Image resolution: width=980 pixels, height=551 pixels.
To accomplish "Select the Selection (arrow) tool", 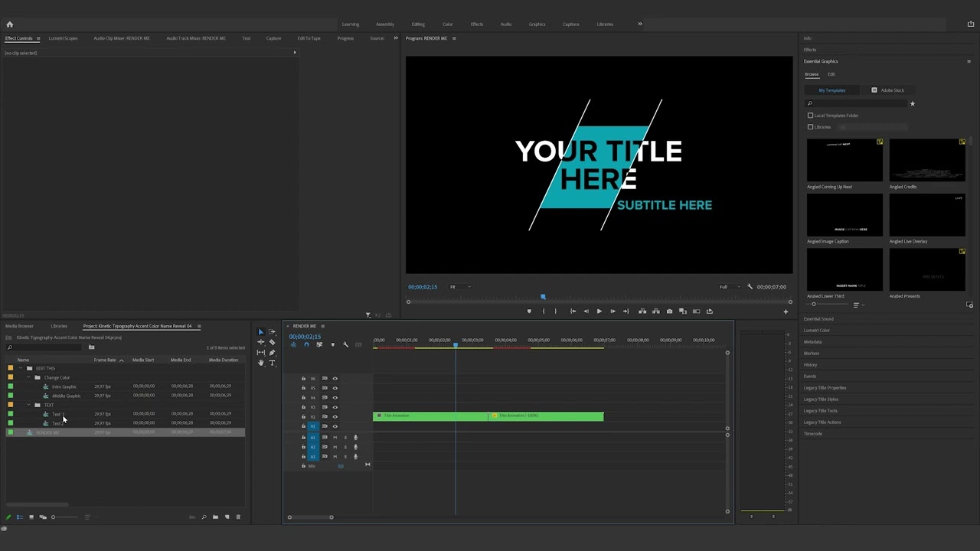I will click(x=260, y=332).
